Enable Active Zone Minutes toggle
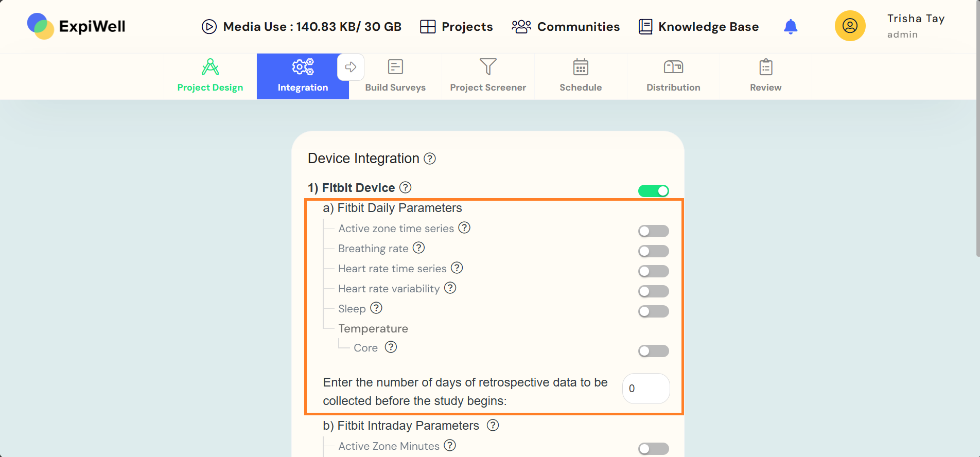The width and height of the screenshot is (980, 457). pos(654,449)
